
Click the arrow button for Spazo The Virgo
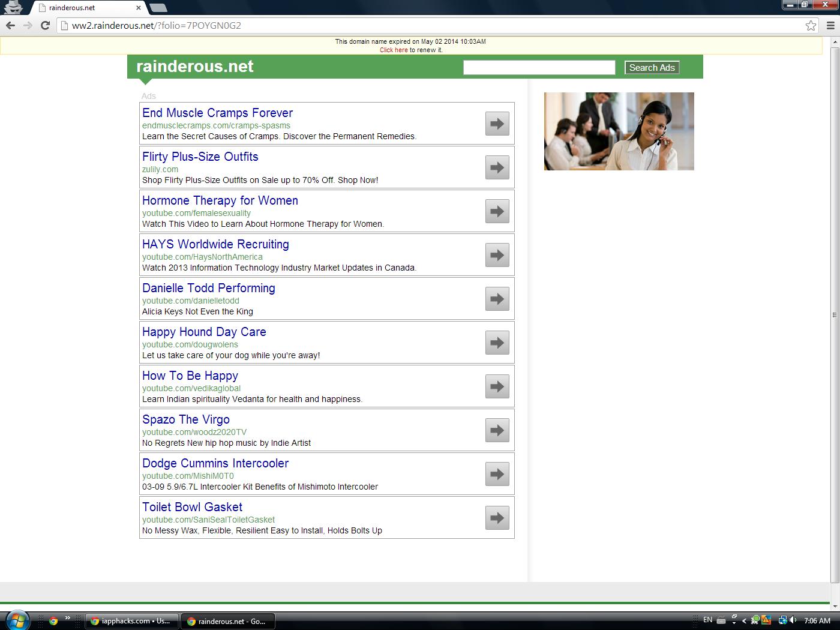(x=497, y=430)
